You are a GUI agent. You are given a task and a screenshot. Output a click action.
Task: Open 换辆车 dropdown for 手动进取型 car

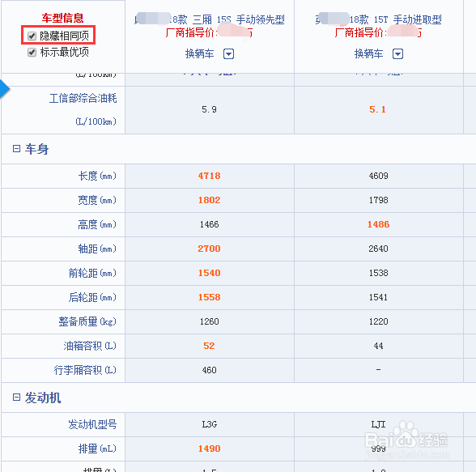pos(397,54)
